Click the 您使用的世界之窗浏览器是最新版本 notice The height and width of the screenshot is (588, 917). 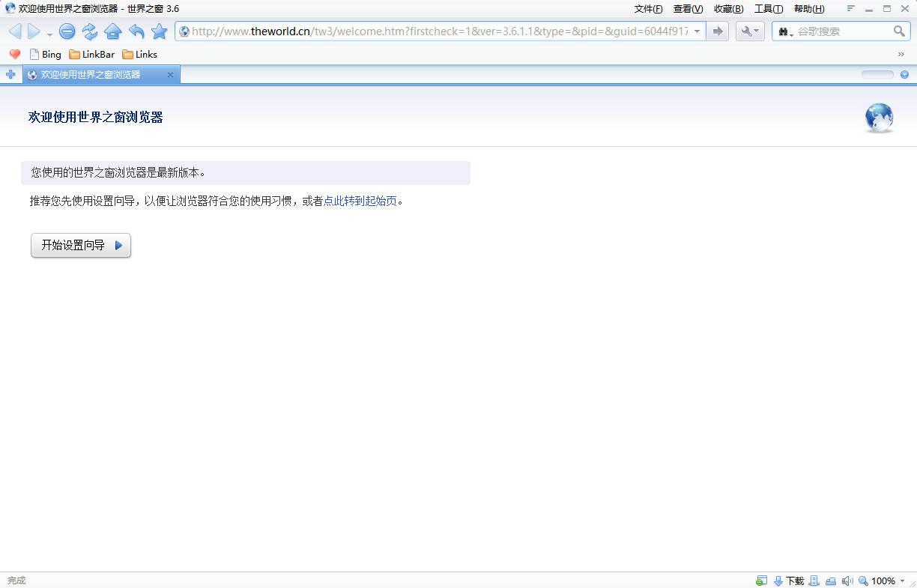pos(246,173)
